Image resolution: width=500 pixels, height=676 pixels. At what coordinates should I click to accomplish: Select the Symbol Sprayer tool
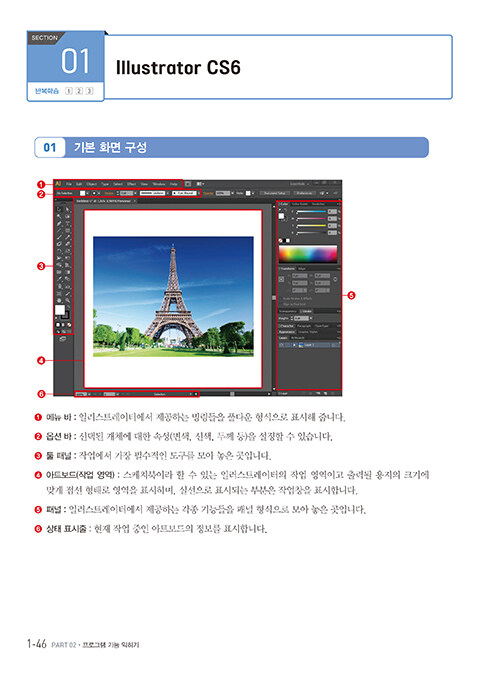(x=59, y=286)
